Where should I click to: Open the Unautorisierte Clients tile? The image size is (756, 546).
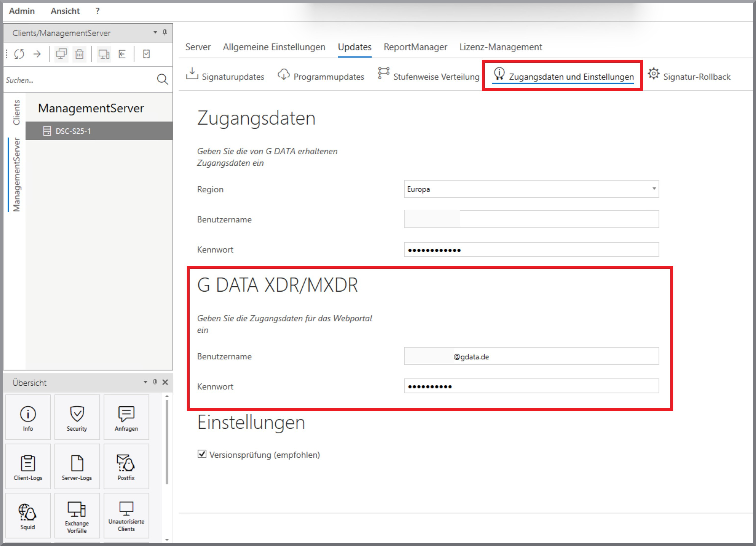click(126, 516)
